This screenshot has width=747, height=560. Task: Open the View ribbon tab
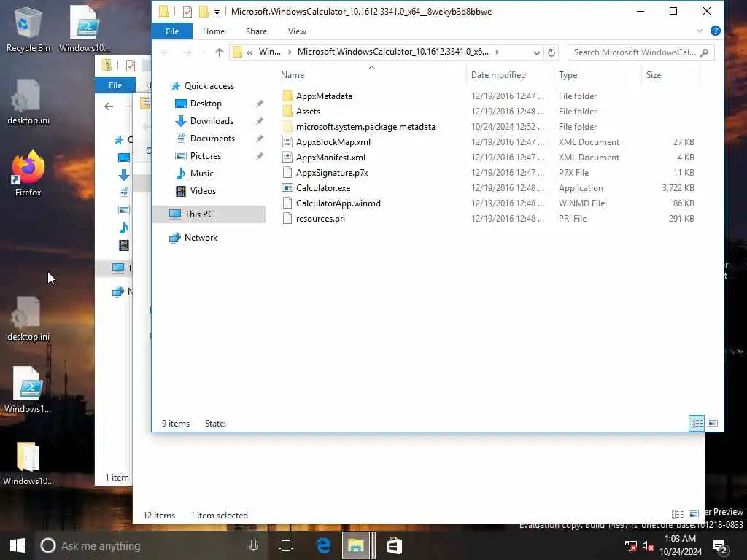tap(297, 31)
